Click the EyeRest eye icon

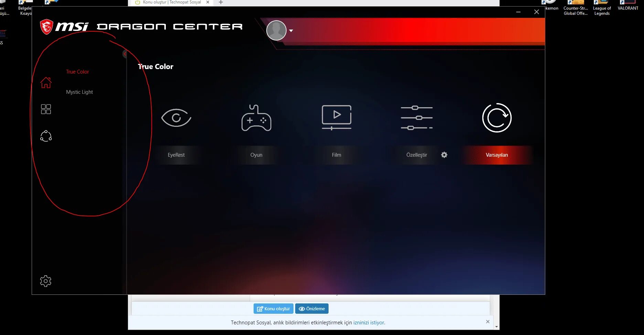[x=176, y=118]
